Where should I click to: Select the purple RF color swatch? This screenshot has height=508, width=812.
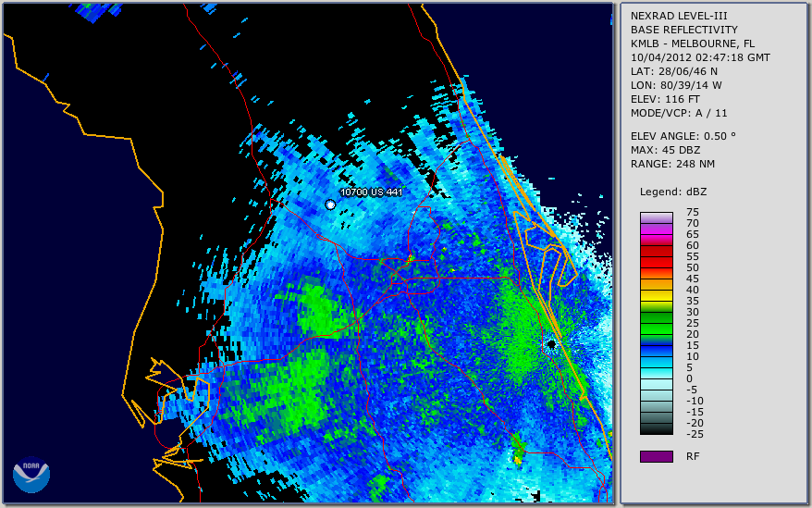pyautogui.click(x=656, y=456)
